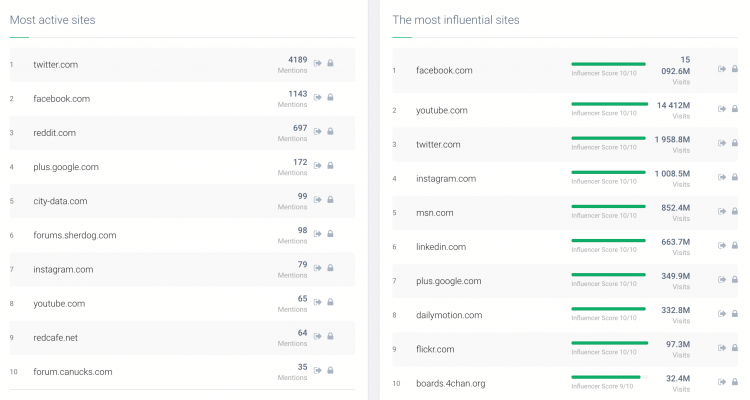This screenshot has width=750, height=400.
Task: Click boards.4chan.org influencer score 9/10 bar
Action: point(609,377)
